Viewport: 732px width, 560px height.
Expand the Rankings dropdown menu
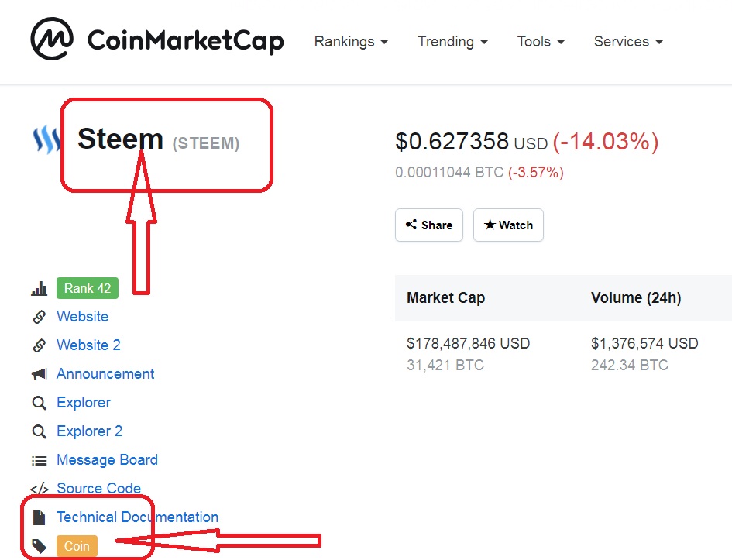click(351, 42)
